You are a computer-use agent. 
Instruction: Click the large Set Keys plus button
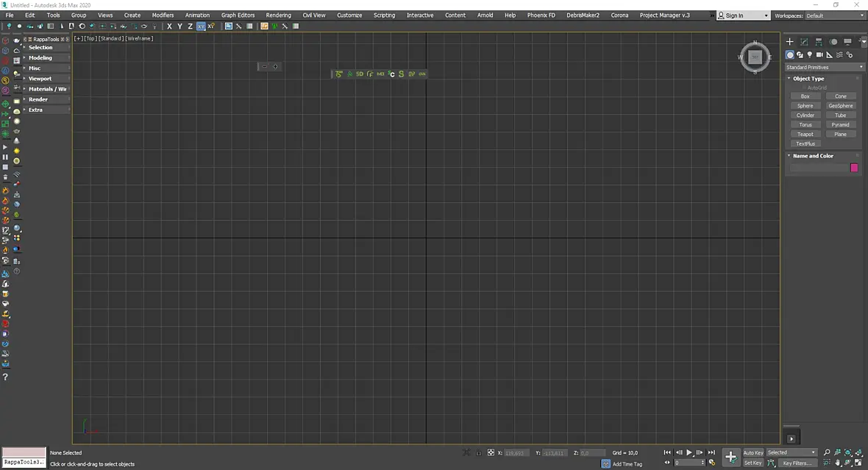pos(730,457)
